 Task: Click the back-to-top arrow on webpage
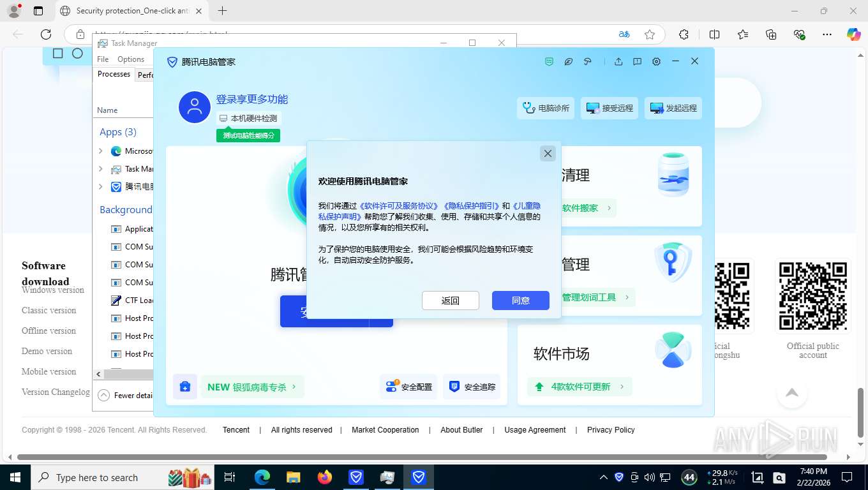(791, 393)
